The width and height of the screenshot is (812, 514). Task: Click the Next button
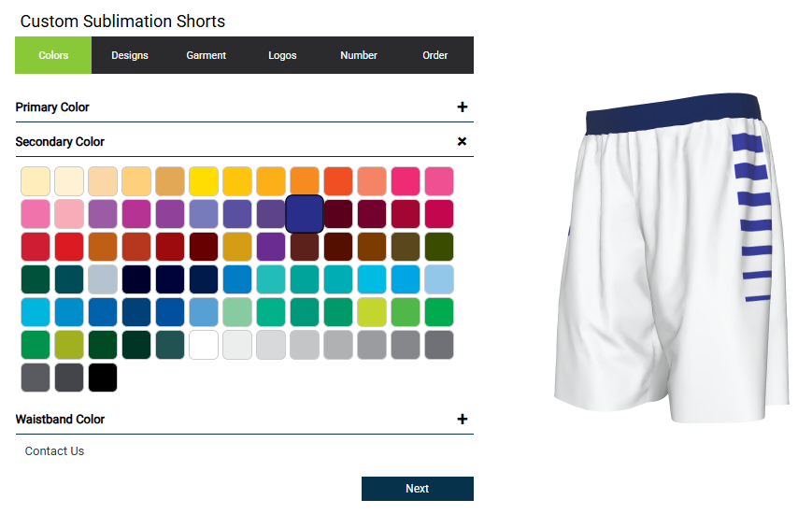(418, 489)
